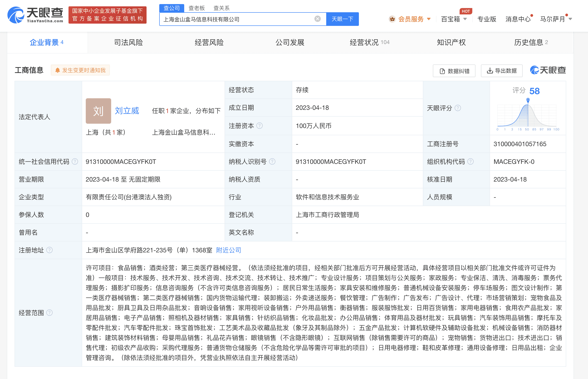Clear the search box with the X icon
588x379 pixels.
[x=318, y=19]
